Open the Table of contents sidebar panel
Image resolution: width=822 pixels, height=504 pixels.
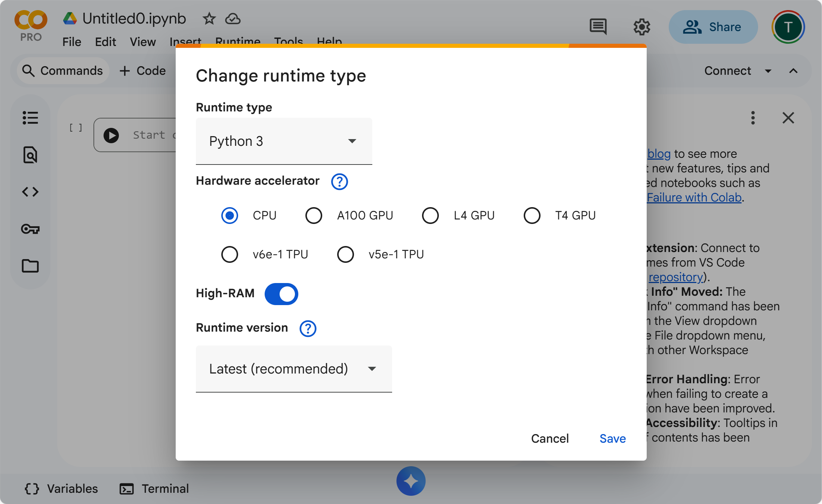pyautogui.click(x=30, y=118)
